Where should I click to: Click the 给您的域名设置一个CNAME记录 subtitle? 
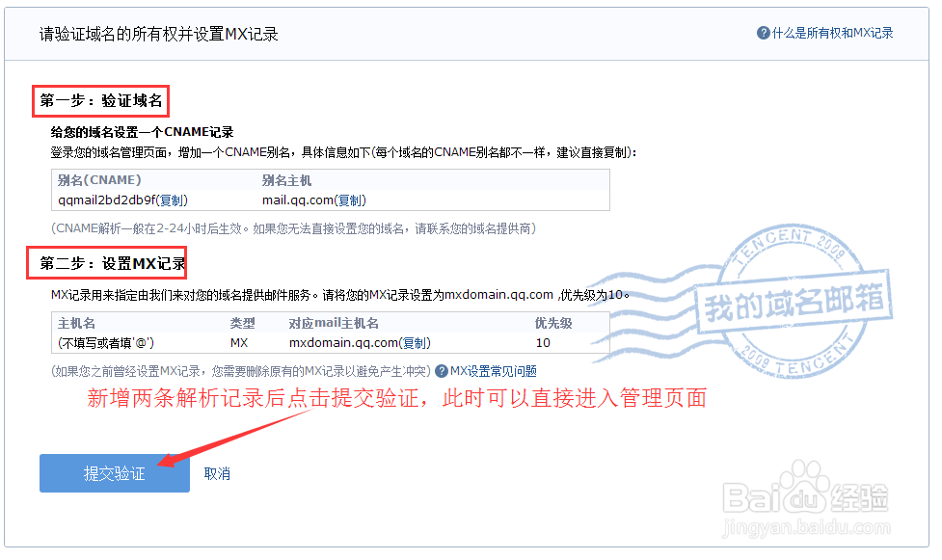point(143,132)
